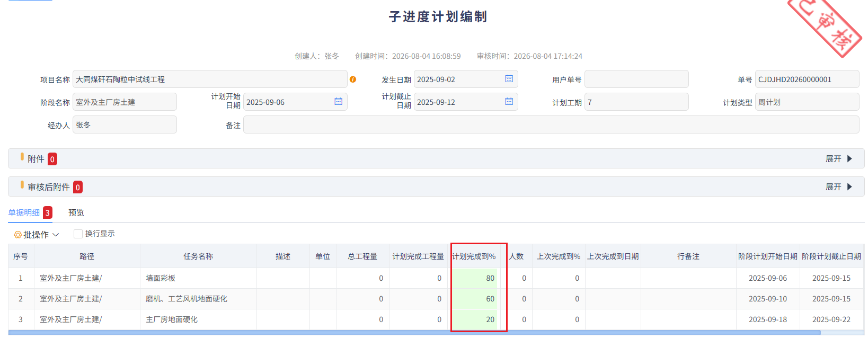This screenshot has height=338, width=868.
Task: Click the 阶段计划开始日期 column header
Action: pyautogui.click(x=768, y=256)
